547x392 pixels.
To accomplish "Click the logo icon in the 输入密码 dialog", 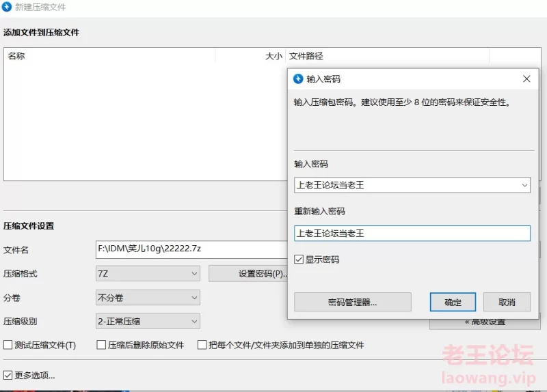I will (298, 79).
